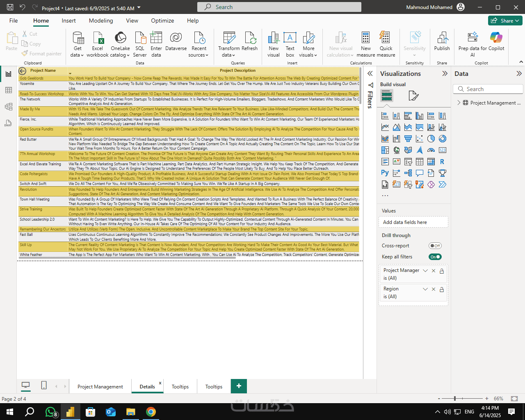Expand the Recent sources dropdown
Screen dimensions: 525x420
tap(199, 44)
